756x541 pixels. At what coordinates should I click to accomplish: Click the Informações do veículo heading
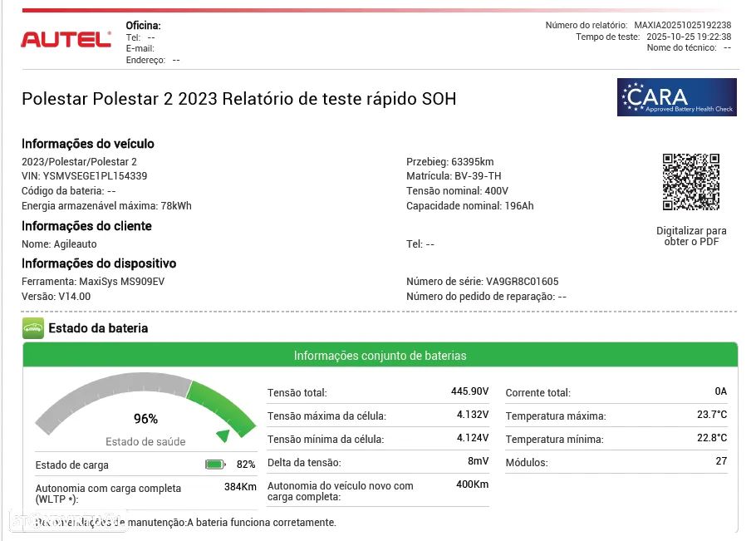coord(88,144)
